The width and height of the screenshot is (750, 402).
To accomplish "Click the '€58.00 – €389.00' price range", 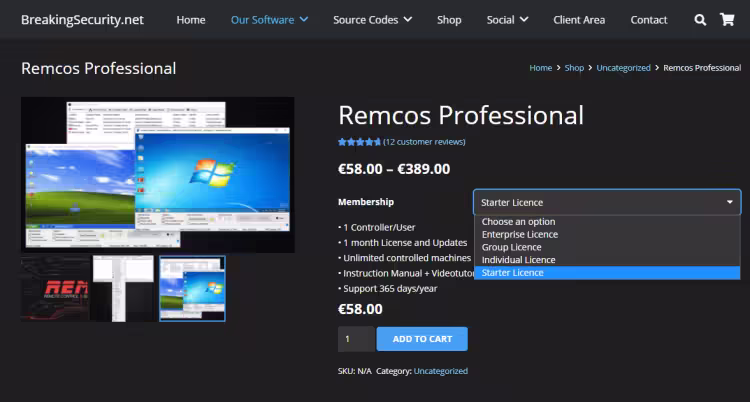I will (394, 169).
